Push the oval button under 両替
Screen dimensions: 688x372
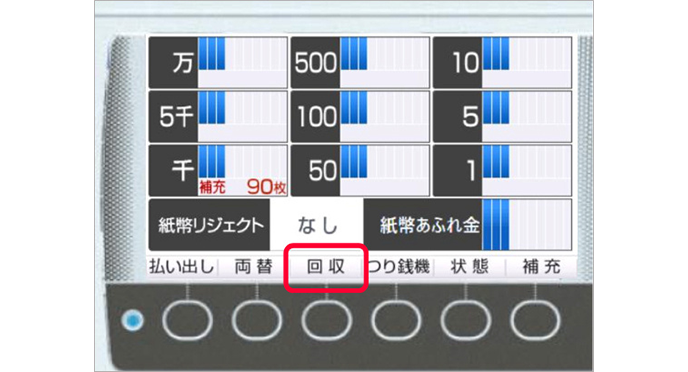(257, 321)
